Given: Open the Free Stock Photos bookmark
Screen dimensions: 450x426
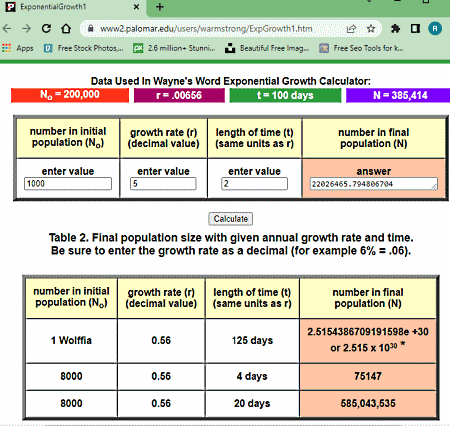Looking at the screenshot, I should (x=84, y=48).
